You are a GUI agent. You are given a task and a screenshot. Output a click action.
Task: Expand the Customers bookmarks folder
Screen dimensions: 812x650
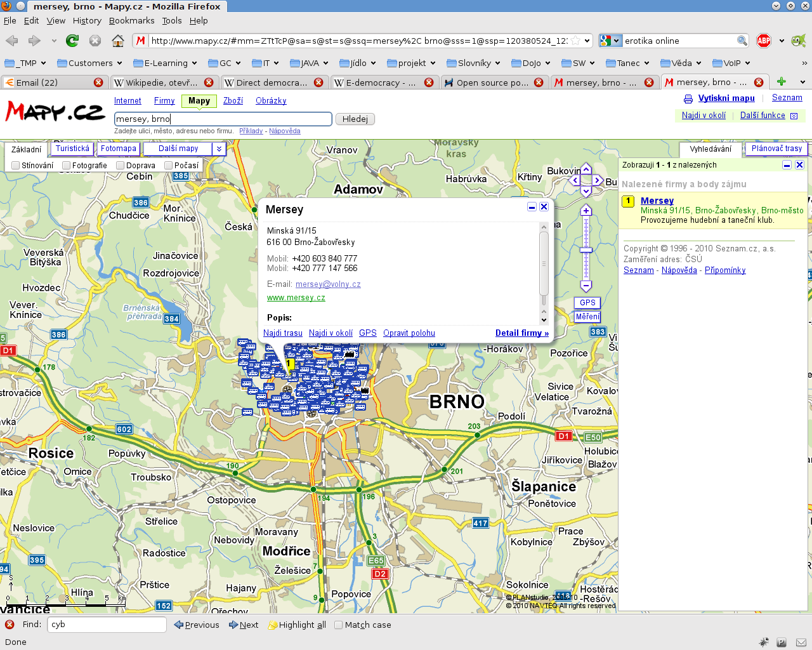click(x=89, y=63)
